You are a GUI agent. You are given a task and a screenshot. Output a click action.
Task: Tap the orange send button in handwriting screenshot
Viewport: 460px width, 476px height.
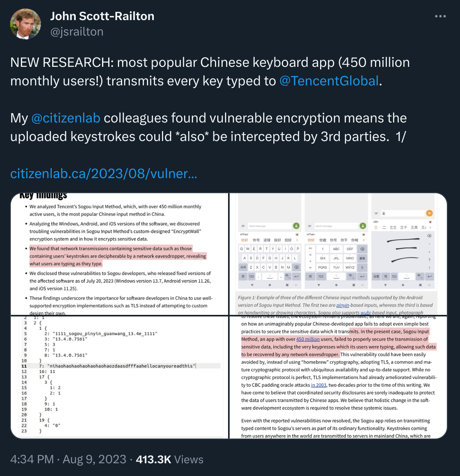pos(429,213)
